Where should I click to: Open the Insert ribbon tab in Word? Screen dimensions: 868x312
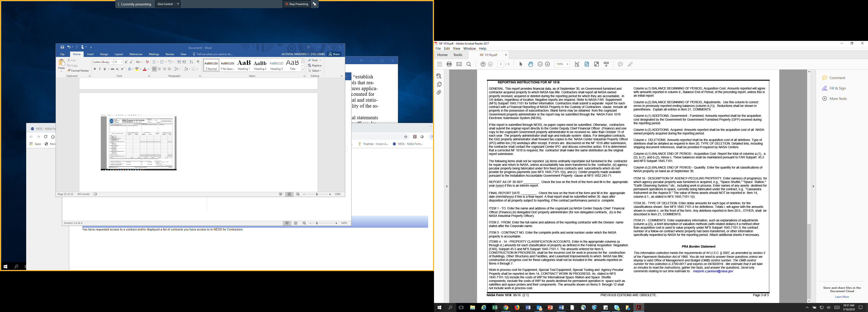pos(90,54)
